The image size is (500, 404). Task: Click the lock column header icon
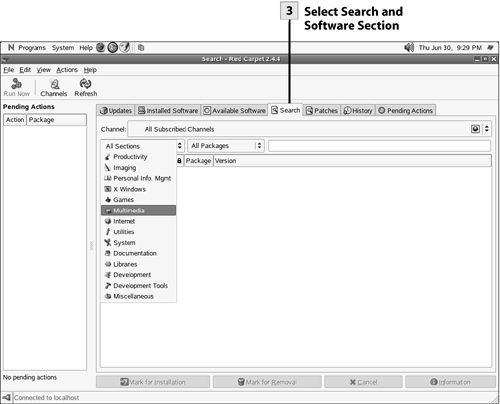[x=179, y=161]
